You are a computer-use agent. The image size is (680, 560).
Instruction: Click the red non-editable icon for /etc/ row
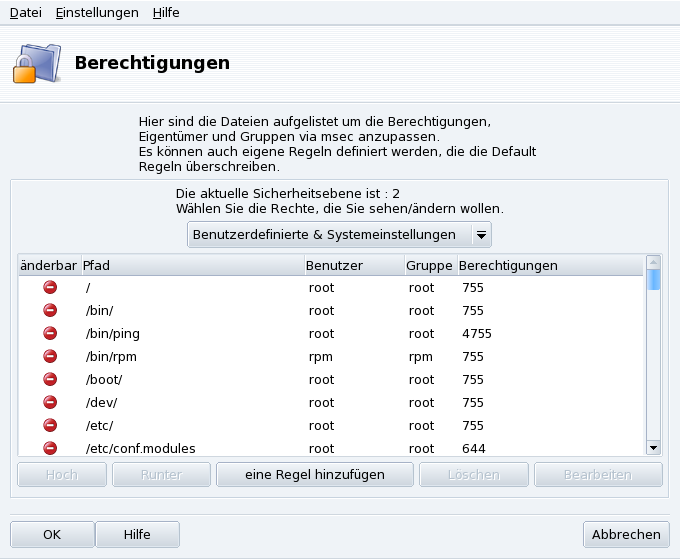pyautogui.click(x=50, y=425)
